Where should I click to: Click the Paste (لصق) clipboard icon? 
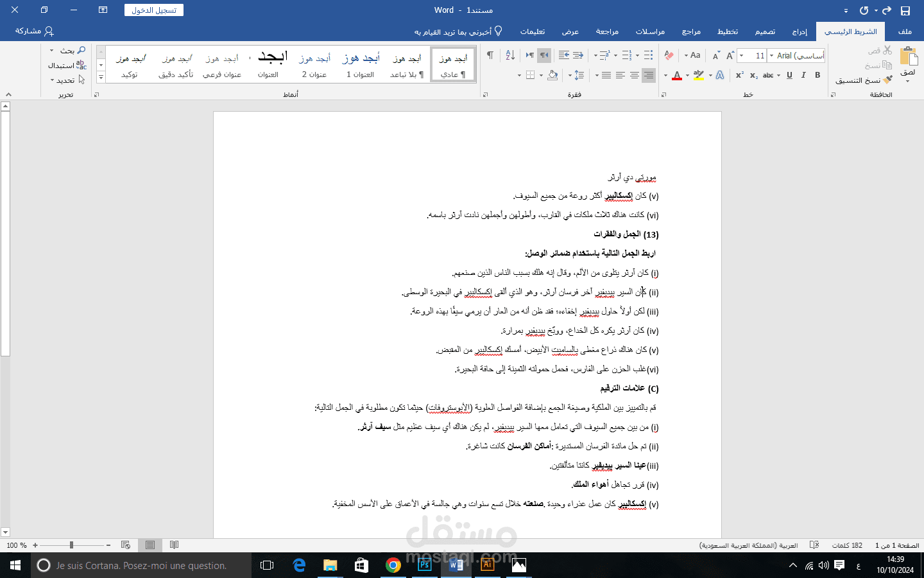point(909,57)
